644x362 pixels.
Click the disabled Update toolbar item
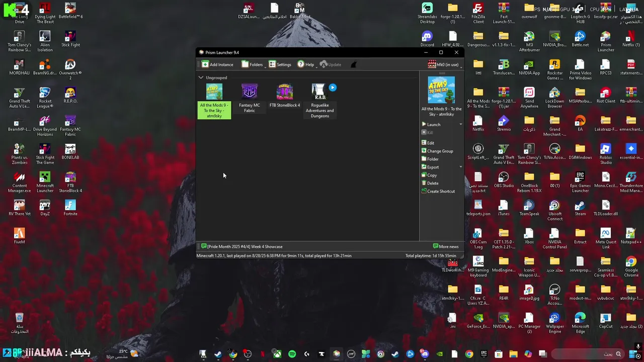(331, 64)
